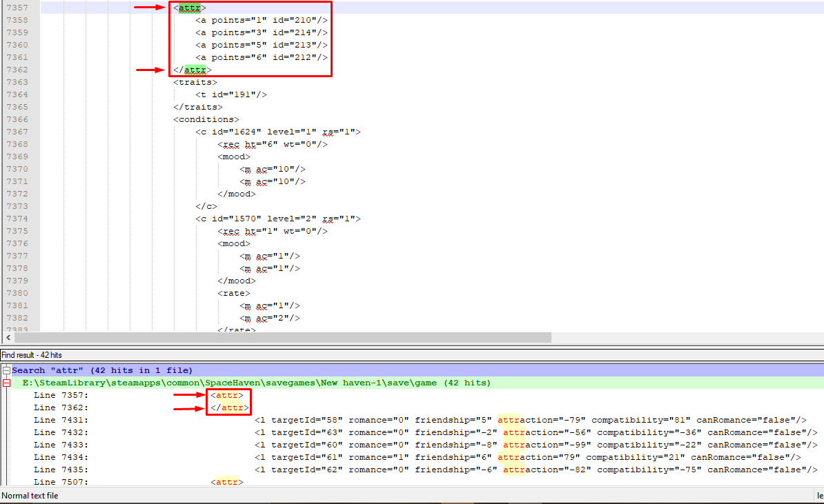Viewport: 824px width, 504px height.
Task: Click the <m ac="2"/> line
Action: 270,318
